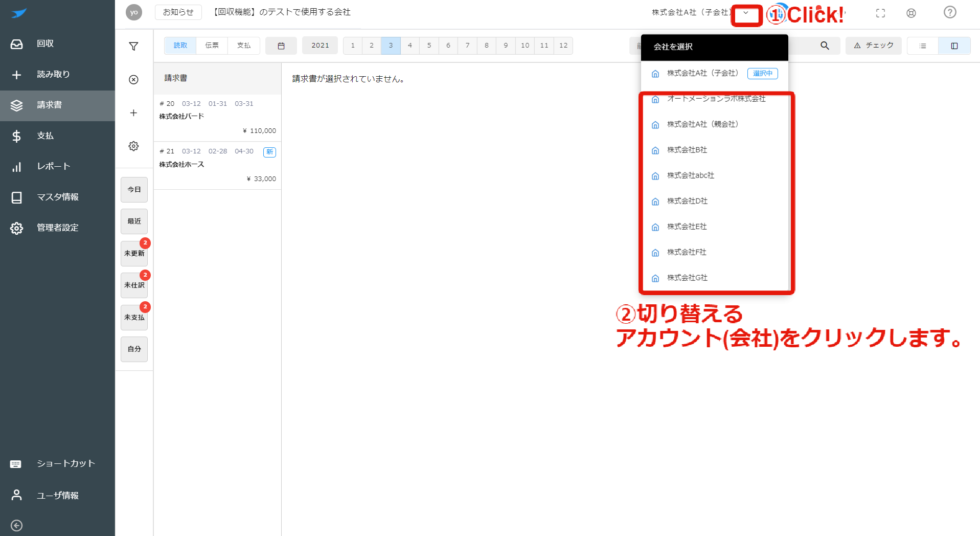Open 管理者設定 settings
Viewport: 980px width, 536px height.
tap(57, 228)
